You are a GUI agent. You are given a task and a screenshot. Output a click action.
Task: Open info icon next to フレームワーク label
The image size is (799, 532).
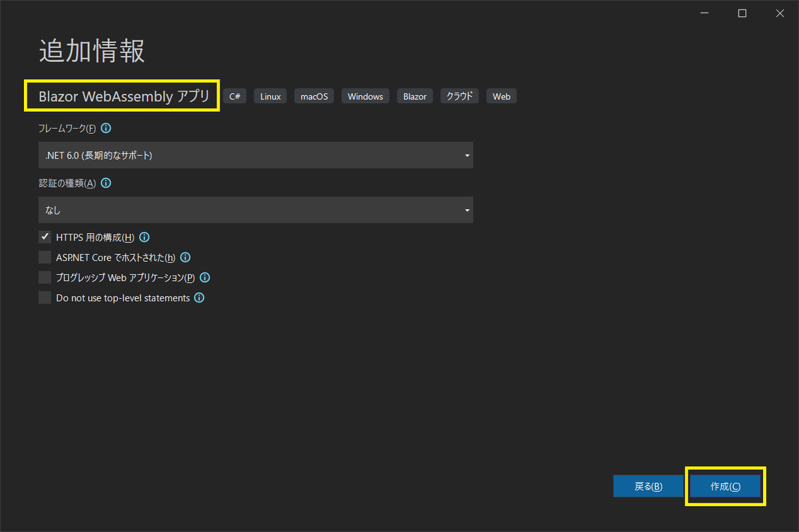coord(106,129)
